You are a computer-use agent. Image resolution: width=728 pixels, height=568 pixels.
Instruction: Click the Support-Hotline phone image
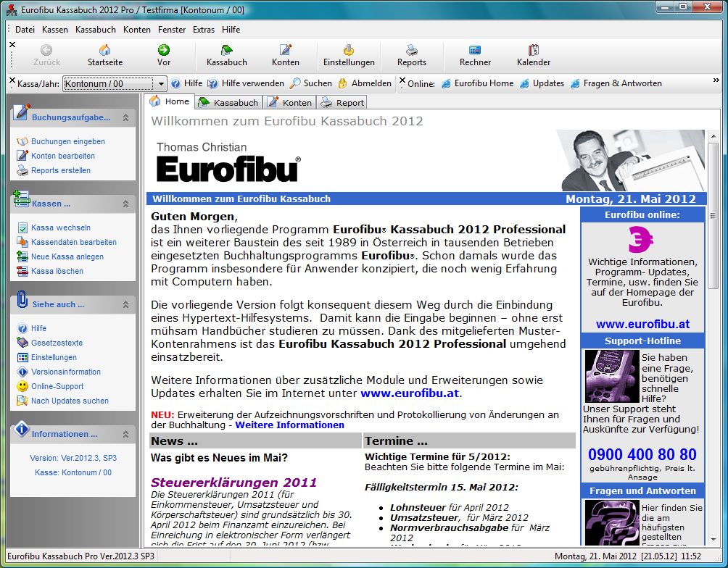pos(611,376)
